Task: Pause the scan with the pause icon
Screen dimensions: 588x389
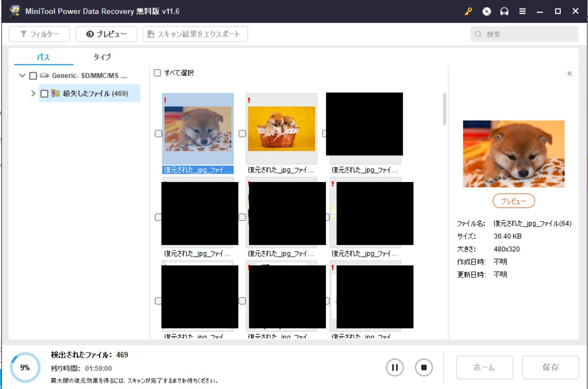Action: coord(395,368)
